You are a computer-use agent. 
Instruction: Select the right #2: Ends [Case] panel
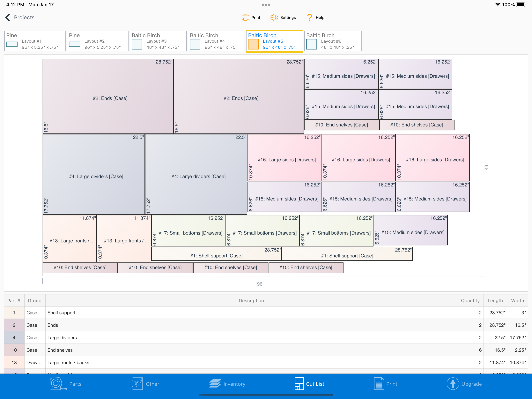tap(239, 96)
